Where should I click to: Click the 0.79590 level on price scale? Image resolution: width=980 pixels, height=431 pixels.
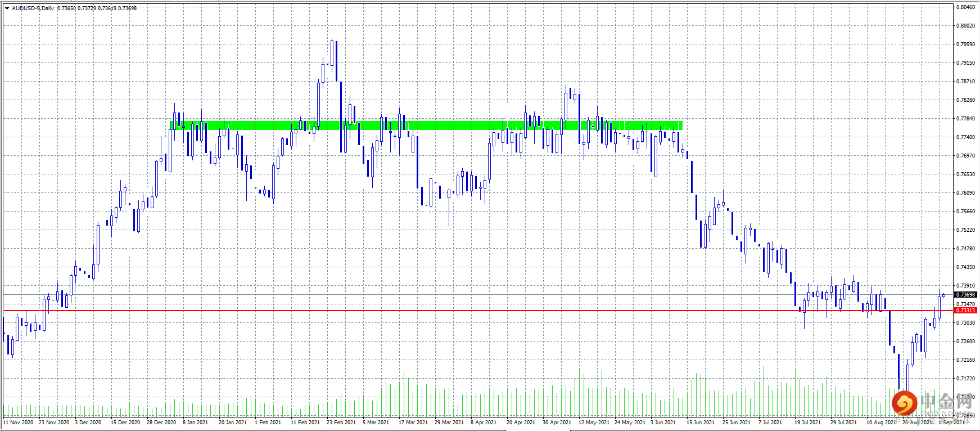(965, 44)
